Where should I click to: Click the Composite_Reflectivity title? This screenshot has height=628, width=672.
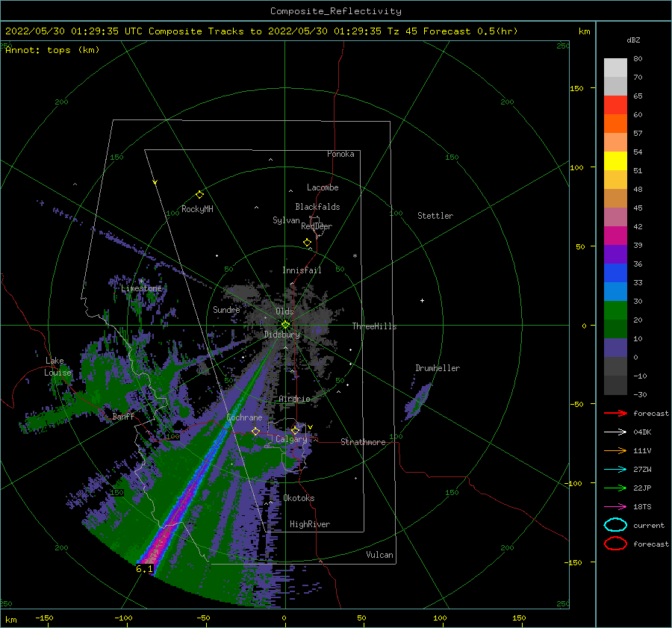[336, 11]
